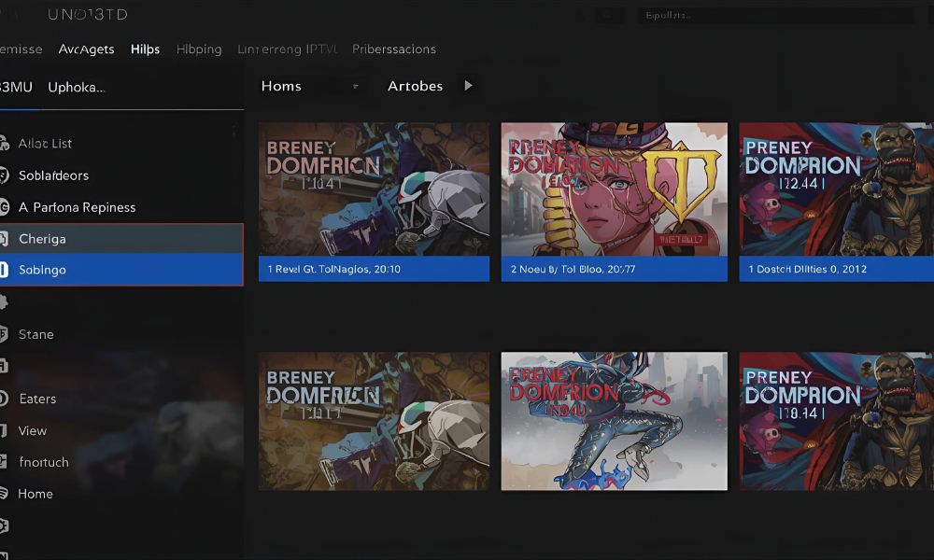Open the Hilps menu
The width and height of the screenshot is (934, 560).
[145, 49]
